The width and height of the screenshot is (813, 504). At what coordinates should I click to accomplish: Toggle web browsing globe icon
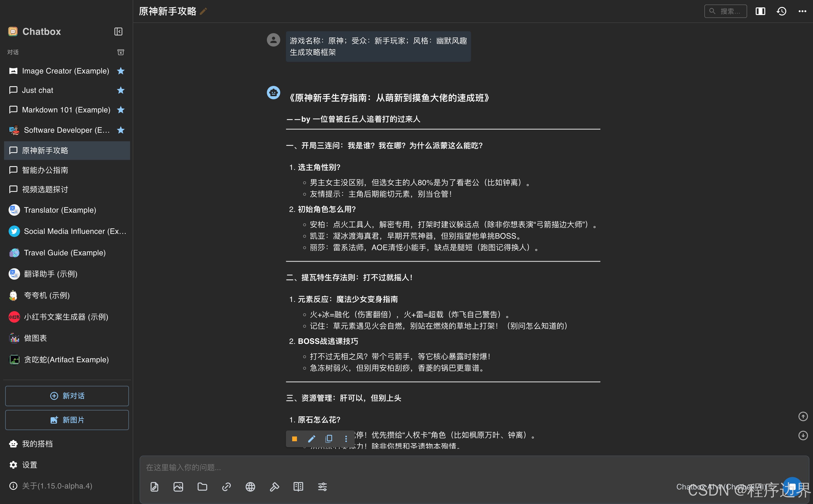(x=250, y=487)
